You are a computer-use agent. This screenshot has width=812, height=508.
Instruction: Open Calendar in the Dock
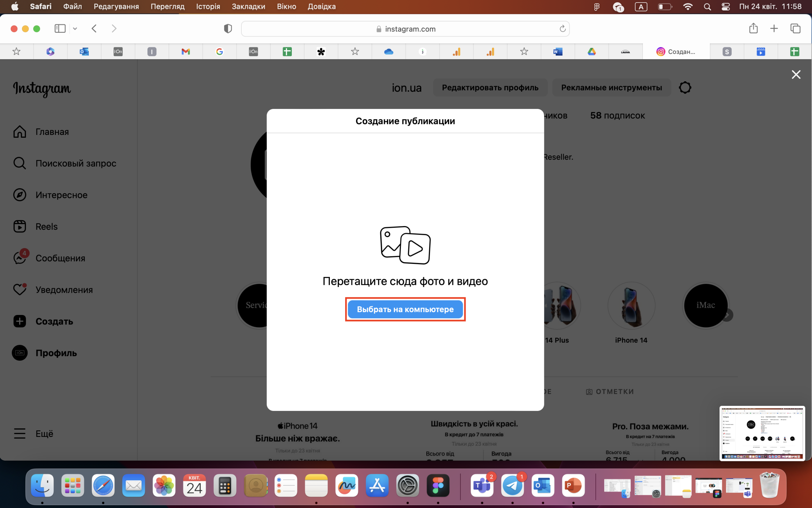point(194,485)
